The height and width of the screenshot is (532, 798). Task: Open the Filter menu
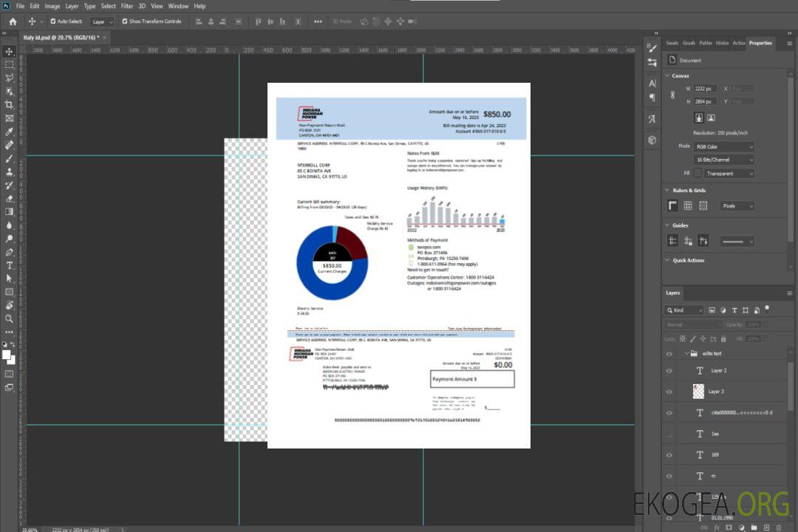[127, 6]
